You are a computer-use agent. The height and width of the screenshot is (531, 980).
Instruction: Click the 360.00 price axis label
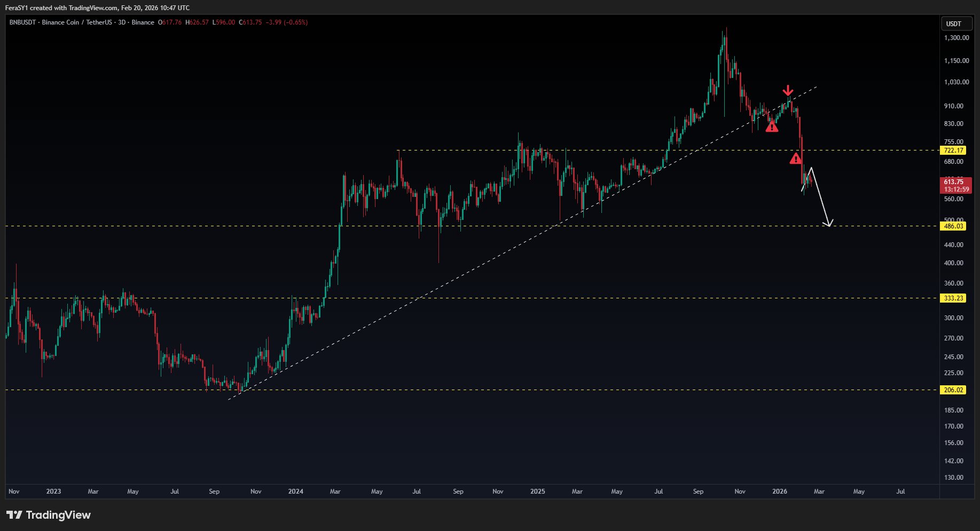[x=954, y=283]
